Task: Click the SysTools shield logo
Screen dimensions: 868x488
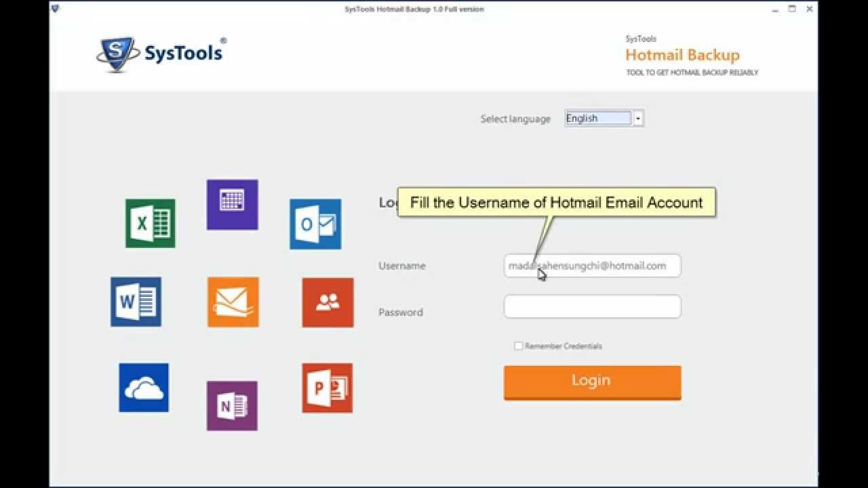Action: [x=118, y=54]
